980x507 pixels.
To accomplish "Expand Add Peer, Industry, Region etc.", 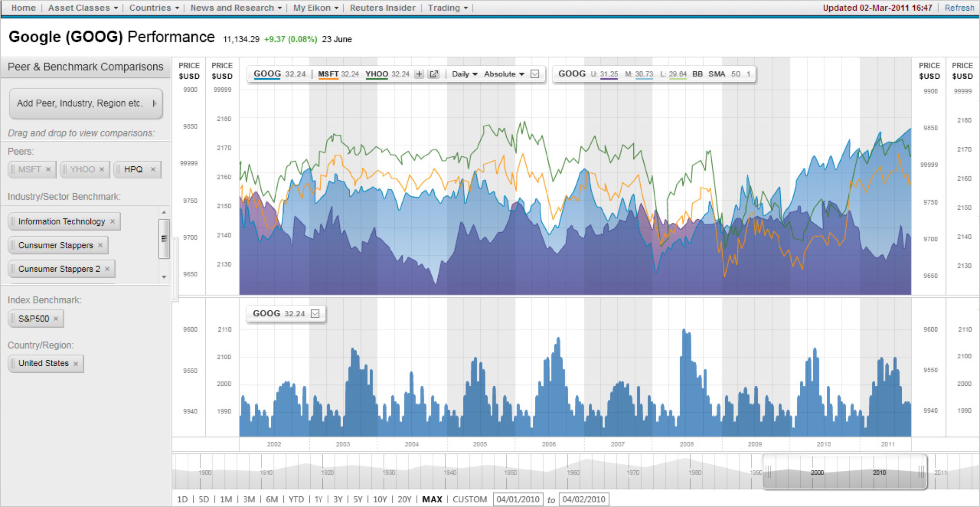I will [x=86, y=103].
